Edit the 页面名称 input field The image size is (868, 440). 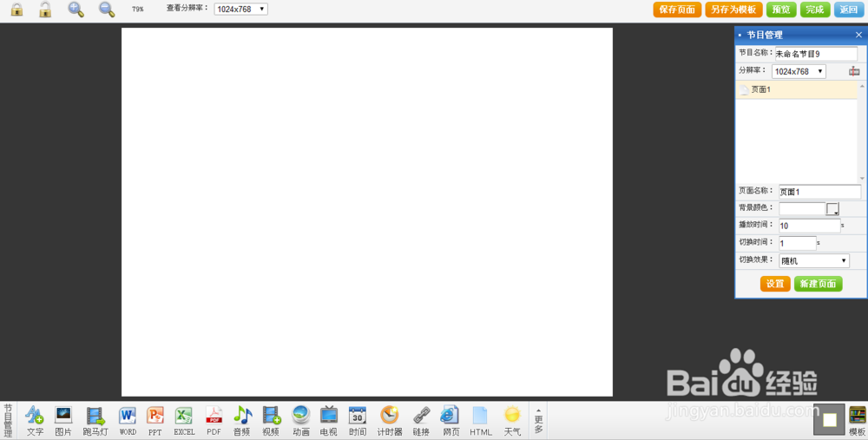tap(820, 192)
